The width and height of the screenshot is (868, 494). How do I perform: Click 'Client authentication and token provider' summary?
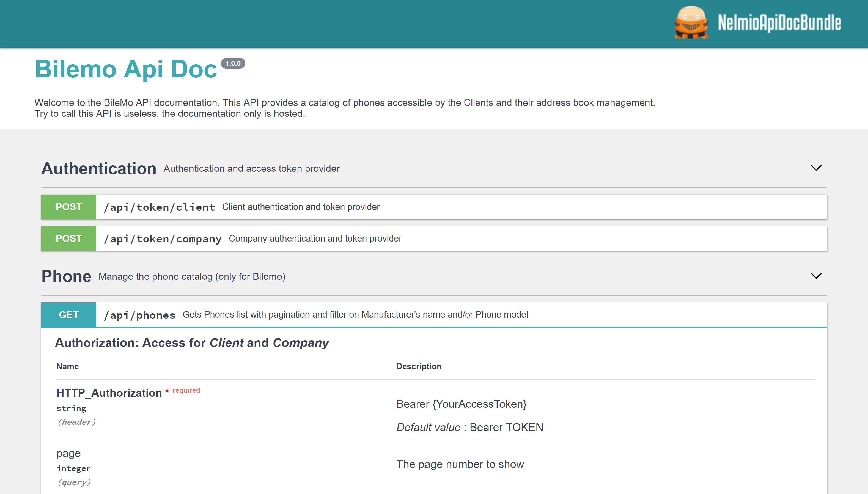(301, 207)
